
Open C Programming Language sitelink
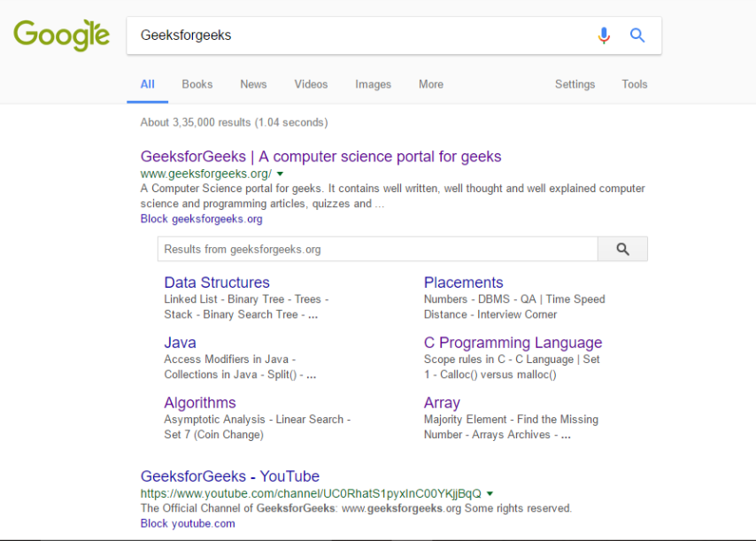[513, 343]
